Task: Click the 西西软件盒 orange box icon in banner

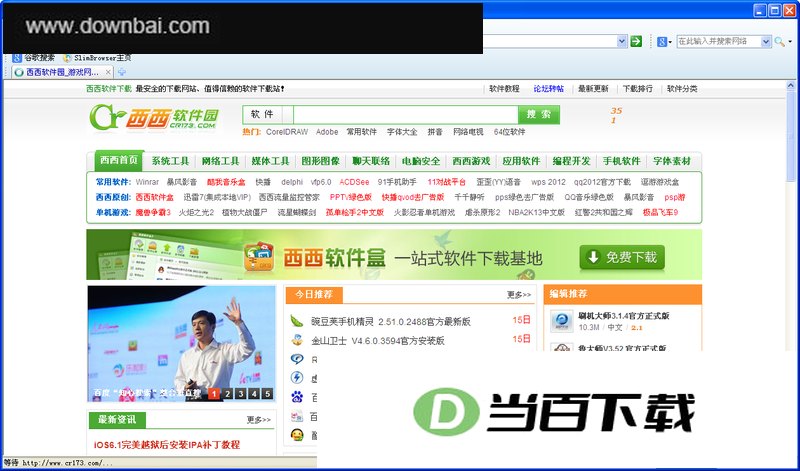Action: (259, 256)
